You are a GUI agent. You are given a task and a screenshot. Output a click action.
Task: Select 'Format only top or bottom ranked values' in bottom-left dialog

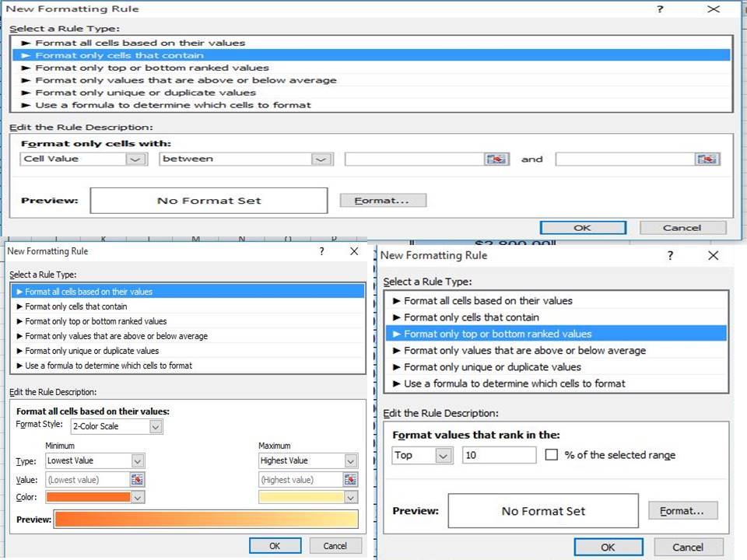click(188, 321)
